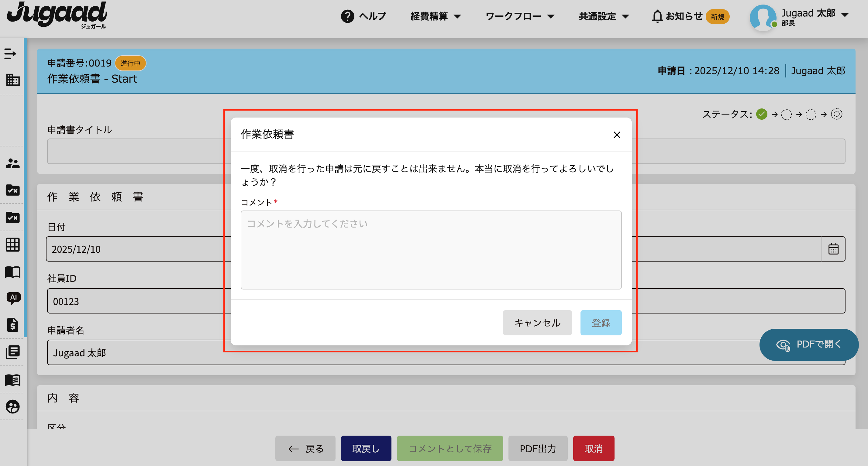Click the dollar document sidebar icon
The image size is (868, 466).
[13, 325]
